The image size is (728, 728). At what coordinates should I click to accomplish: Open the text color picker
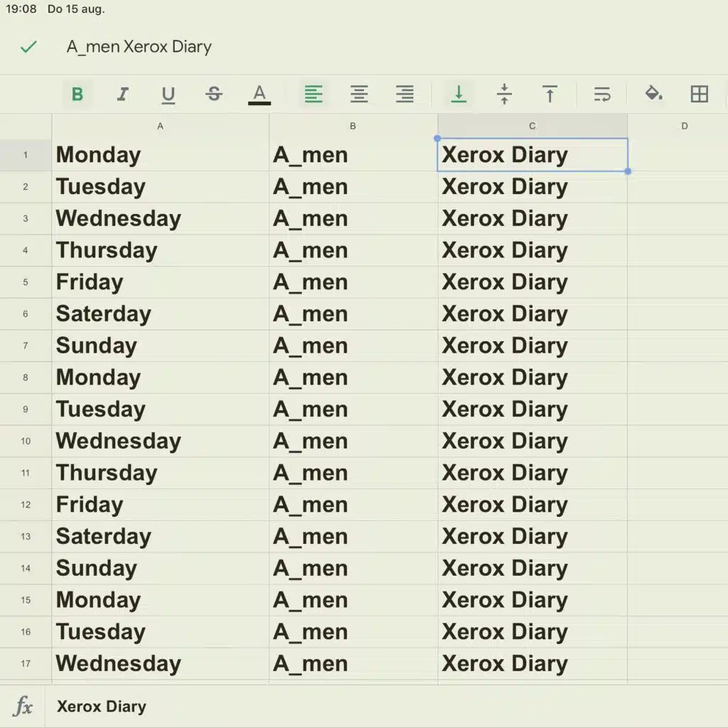click(x=259, y=95)
